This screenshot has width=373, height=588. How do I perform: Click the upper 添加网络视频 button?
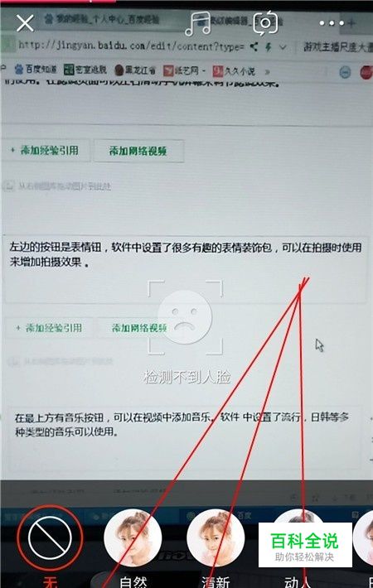[x=138, y=151]
